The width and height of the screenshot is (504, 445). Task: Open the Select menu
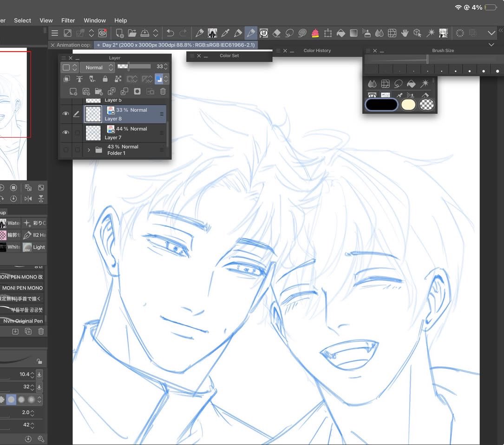pyautogui.click(x=22, y=20)
